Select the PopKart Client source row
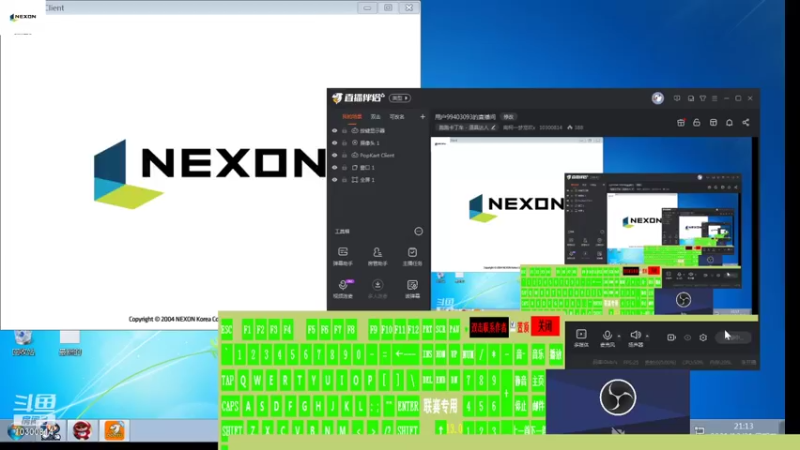The image size is (800, 450). (x=378, y=155)
